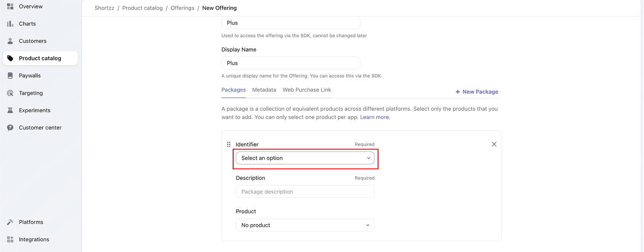Click the Paywalls icon in sidebar
Viewport: 644px width, 252px height.
(x=10, y=76)
